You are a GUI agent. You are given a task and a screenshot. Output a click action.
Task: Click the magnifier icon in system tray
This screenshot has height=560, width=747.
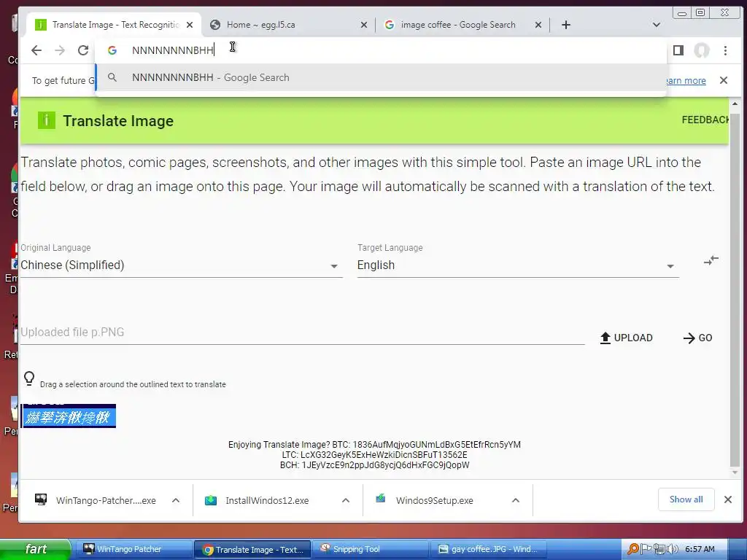(633, 549)
